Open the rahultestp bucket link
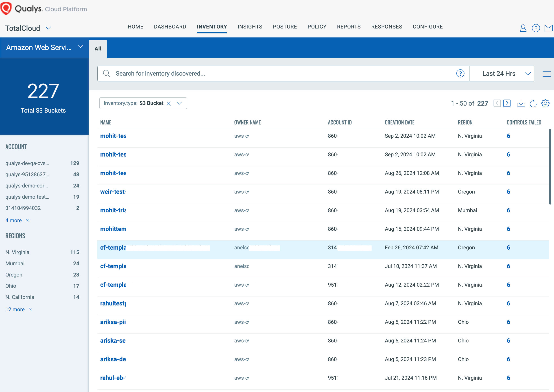Screen dimensions: 554x392 point(113,304)
